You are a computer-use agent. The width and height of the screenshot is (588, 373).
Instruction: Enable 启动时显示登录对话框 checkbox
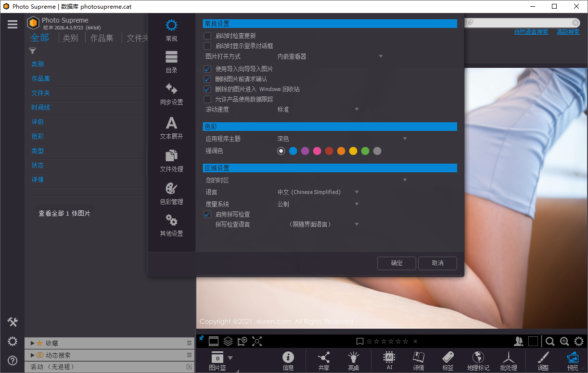[x=207, y=46]
